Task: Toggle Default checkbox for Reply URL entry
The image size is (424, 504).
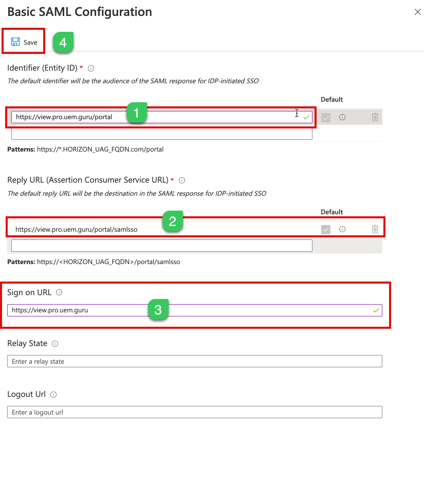Action: click(x=326, y=229)
